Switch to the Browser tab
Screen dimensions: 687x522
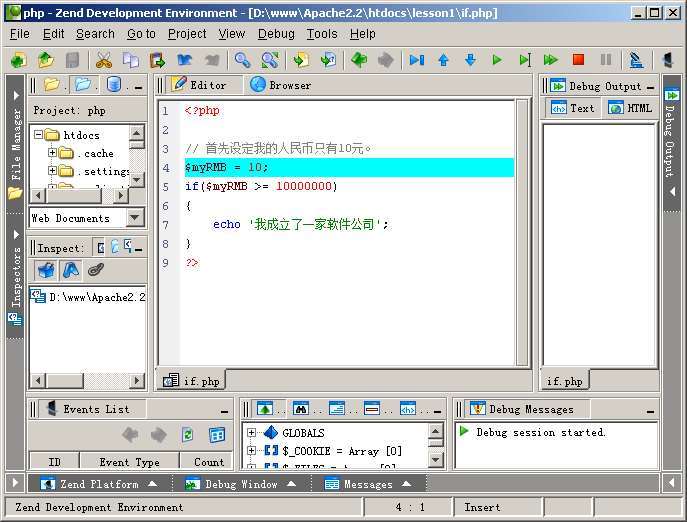pos(281,85)
